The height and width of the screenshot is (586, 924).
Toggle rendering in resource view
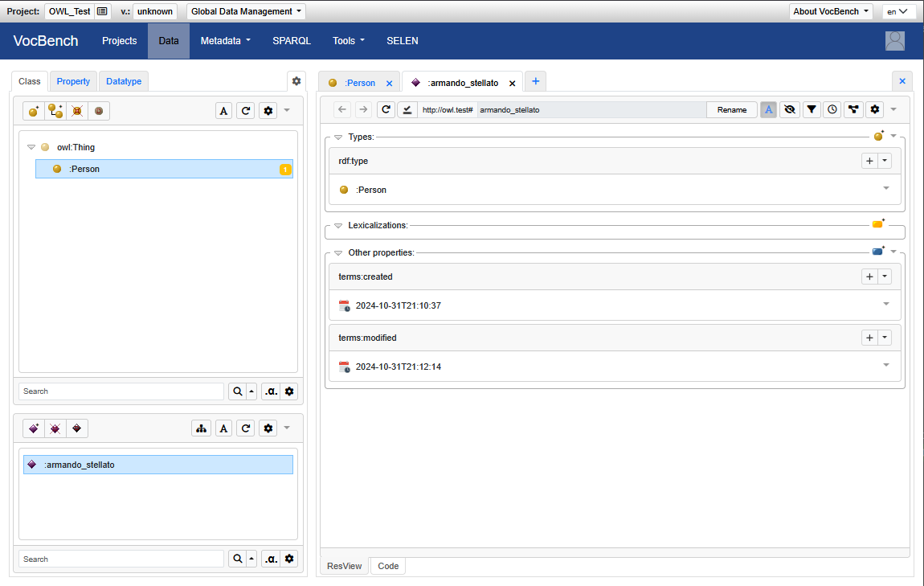[x=768, y=109]
